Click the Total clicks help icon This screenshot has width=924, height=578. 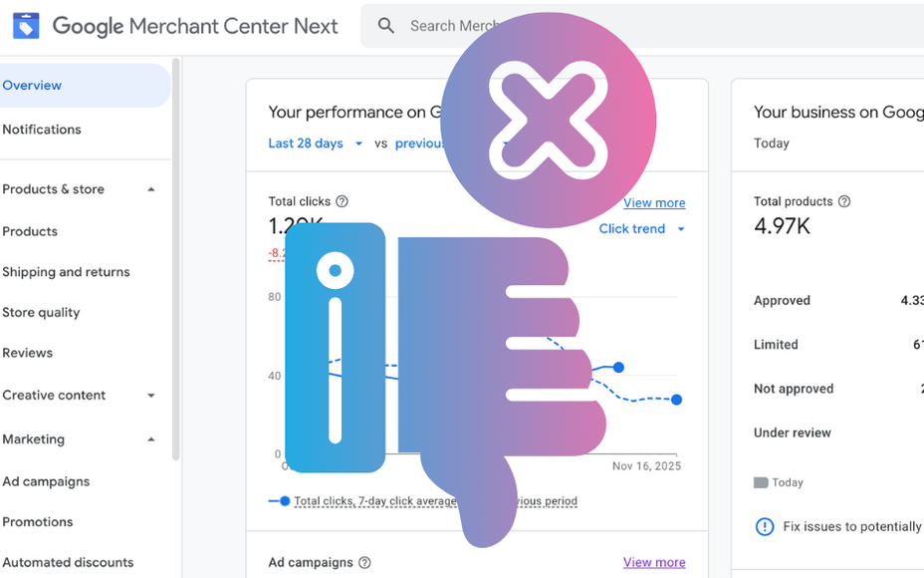[341, 201]
